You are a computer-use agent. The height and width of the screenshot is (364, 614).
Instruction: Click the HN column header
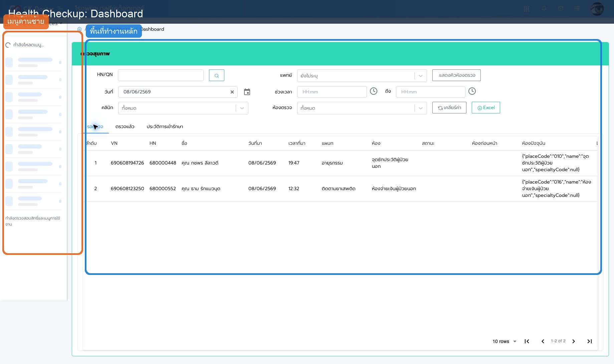(x=153, y=143)
